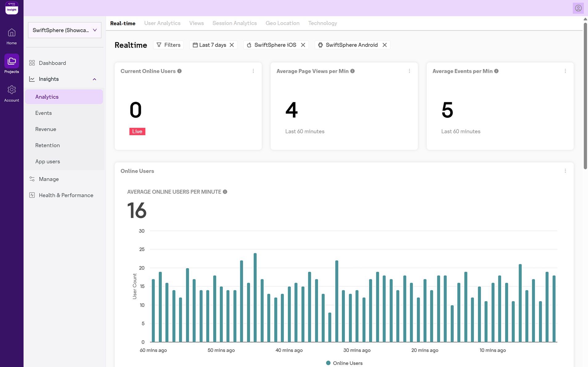The height and width of the screenshot is (367, 588).
Task: Expand the Manage sidebar section
Action: point(49,179)
